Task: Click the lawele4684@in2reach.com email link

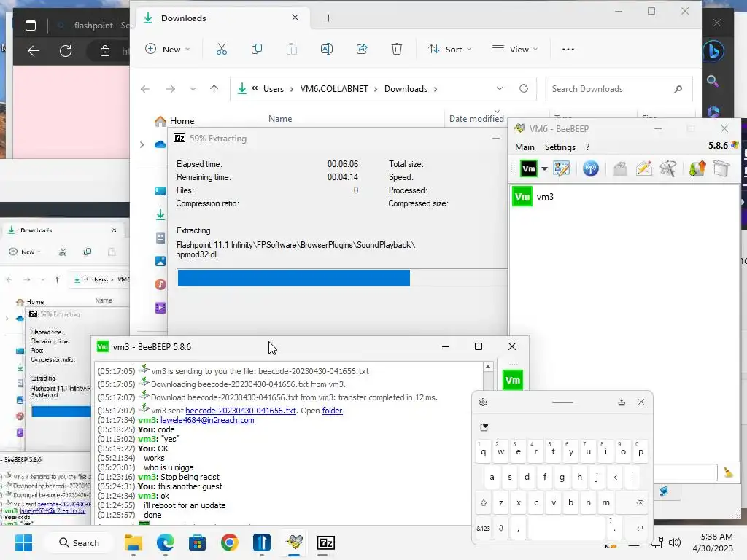Action: click(x=207, y=420)
